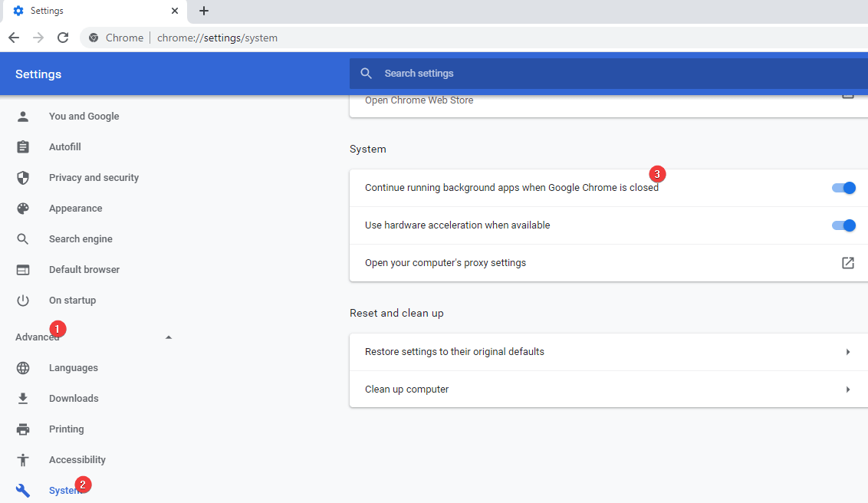
Task: Click the Downloads arrow icon
Action: (x=23, y=399)
